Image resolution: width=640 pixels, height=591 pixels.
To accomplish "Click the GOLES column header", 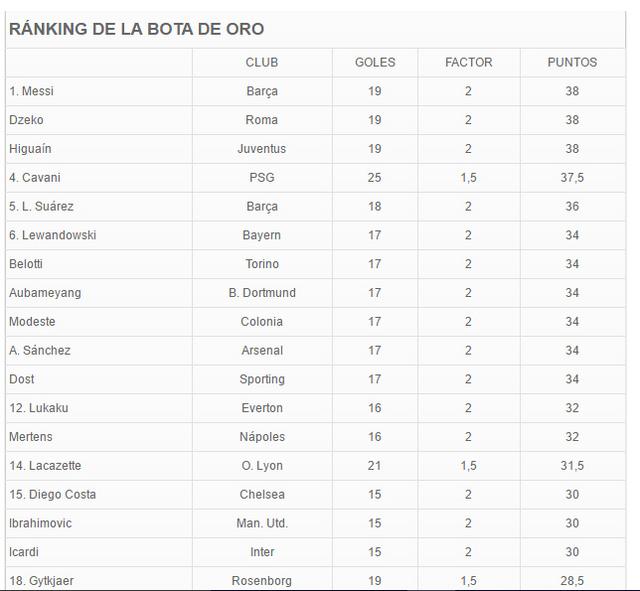I will (x=375, y=62).
